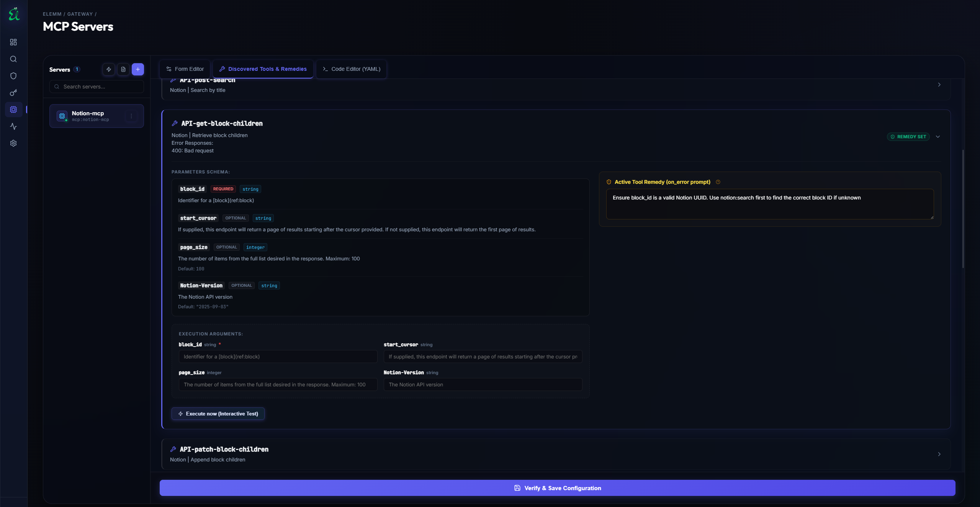Focus the start_cursor execution argument field
980x507 pixels.
pyautogui.click(x=483, y=357)
